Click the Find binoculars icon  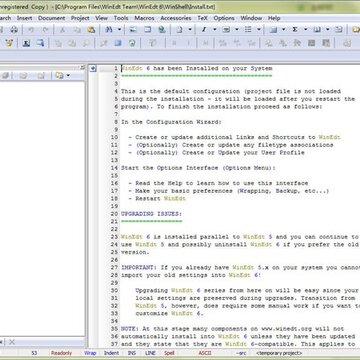[109, 30]
